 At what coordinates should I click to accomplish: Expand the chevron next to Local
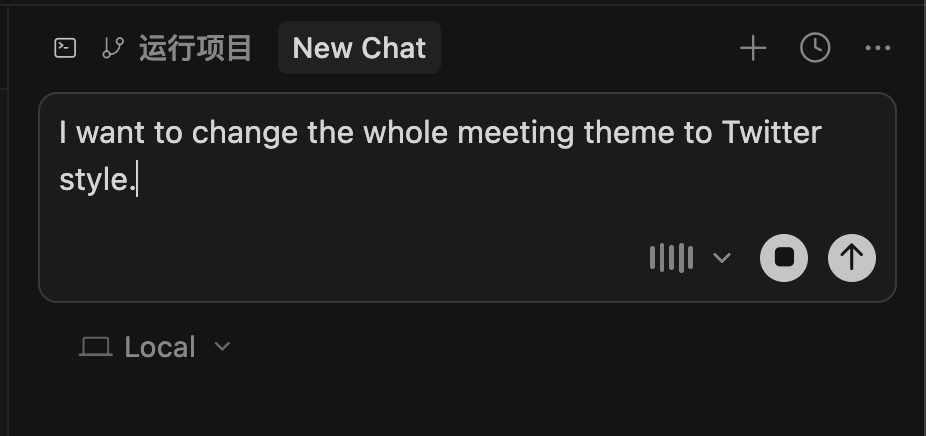tap(223, 347)
